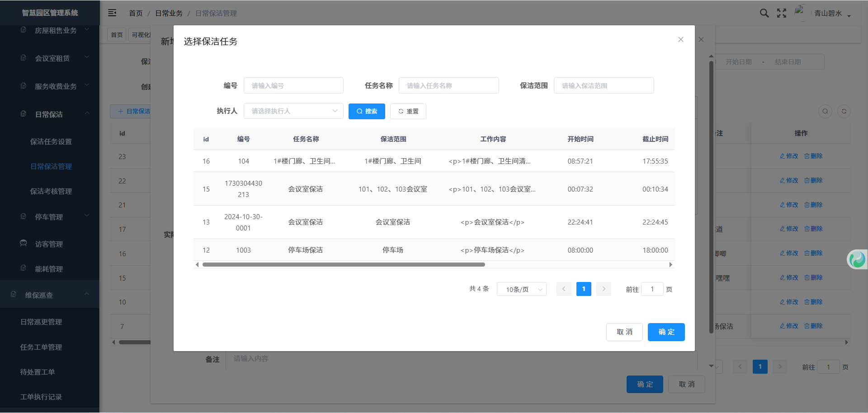Toggle fullscreen mode icon in header

[782, 13]
